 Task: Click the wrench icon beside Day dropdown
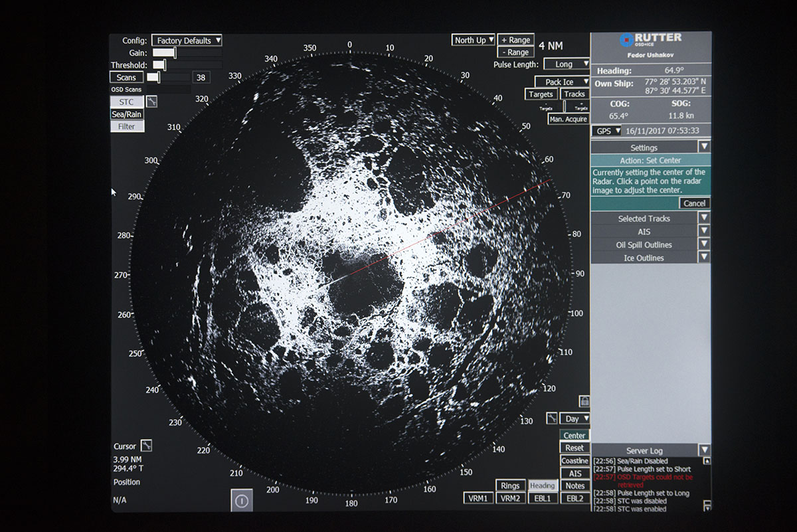pos(551,418)
